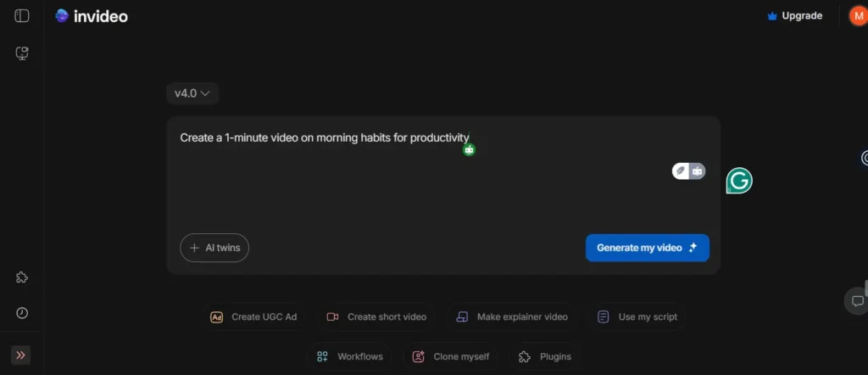Add AI twins to the prompt
The height and width of the screenshot is (375, 868).
(214, 248)
